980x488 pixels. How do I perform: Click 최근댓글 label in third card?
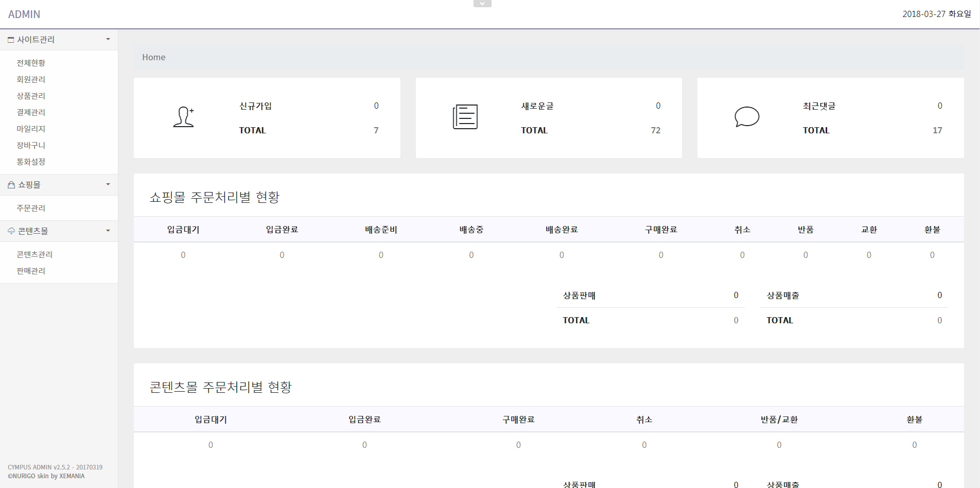point(819,106)
